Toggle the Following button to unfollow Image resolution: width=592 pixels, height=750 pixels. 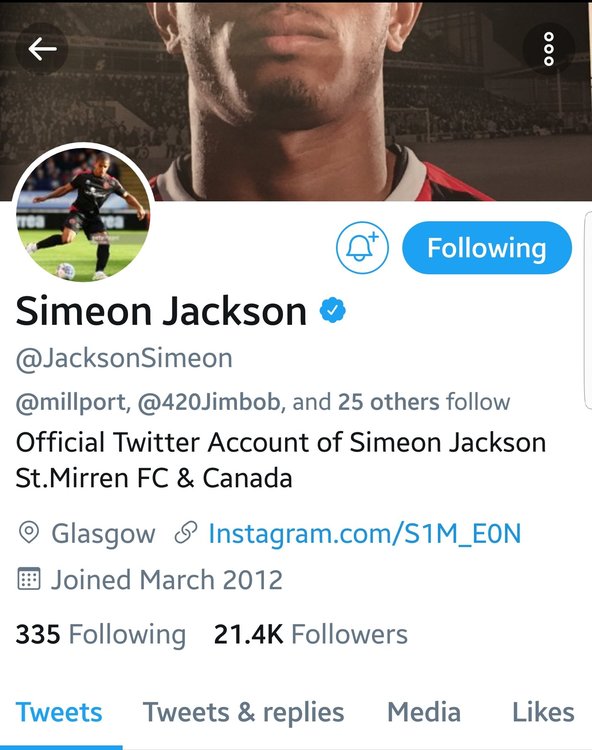pyautogui.click(x=487, y=247)
